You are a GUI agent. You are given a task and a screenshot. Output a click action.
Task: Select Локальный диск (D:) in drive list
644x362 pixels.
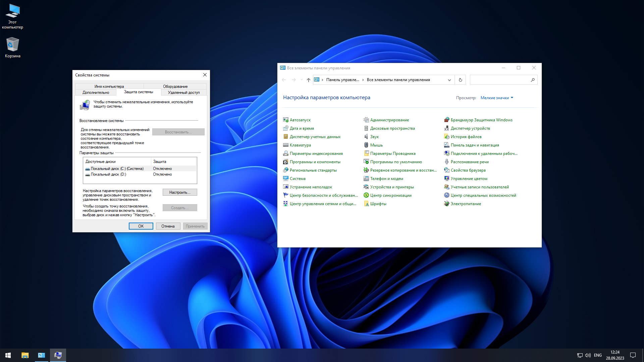tap(108, 174)
